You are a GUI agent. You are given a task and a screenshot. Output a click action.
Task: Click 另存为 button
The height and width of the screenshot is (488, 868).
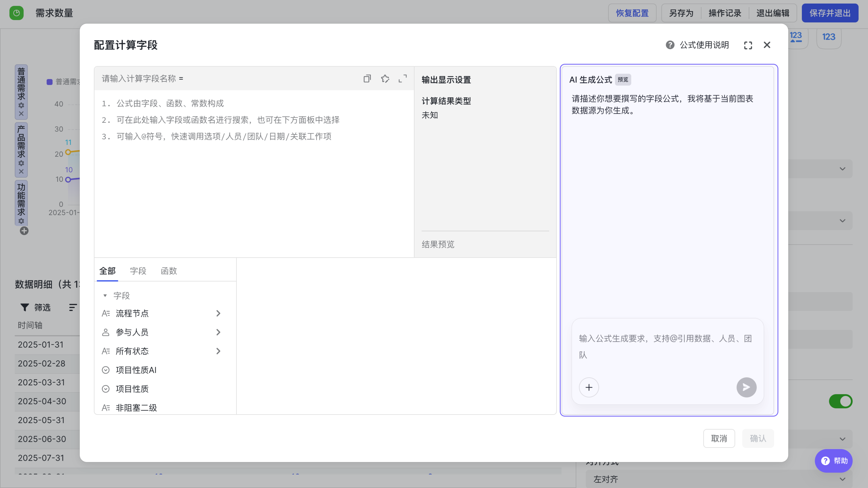(681, 13)
